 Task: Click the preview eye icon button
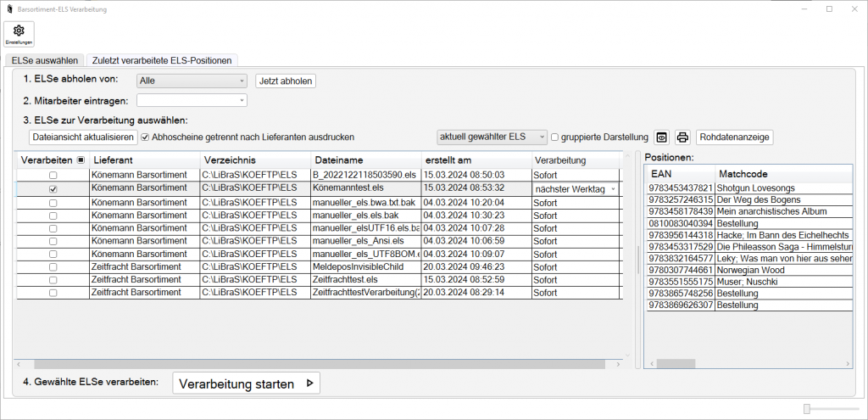pyautogui.click(x=663, y=137)
